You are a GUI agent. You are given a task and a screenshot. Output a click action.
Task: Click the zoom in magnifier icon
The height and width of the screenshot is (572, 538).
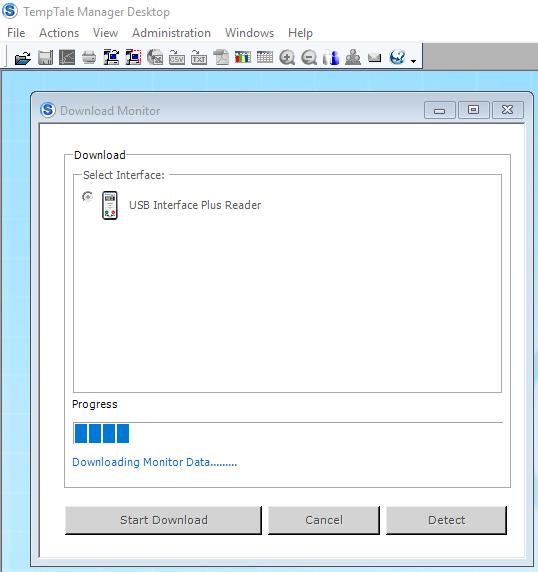pos(287,58)
